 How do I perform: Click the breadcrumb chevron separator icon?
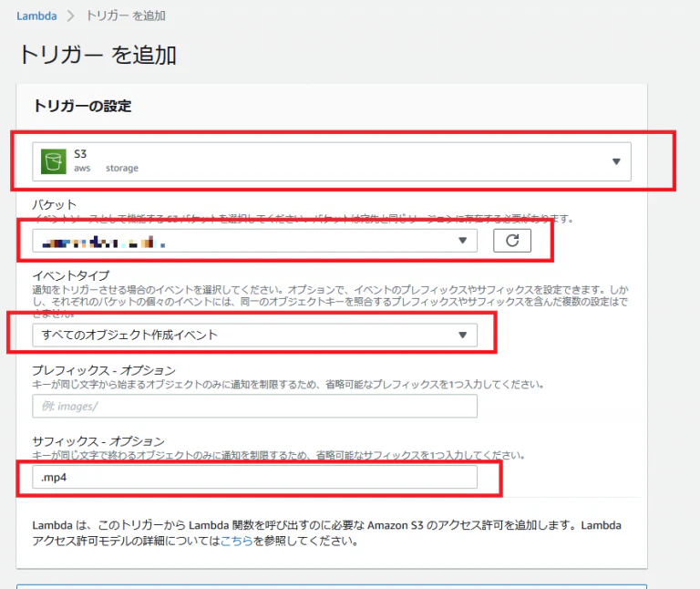click(70, 16)
